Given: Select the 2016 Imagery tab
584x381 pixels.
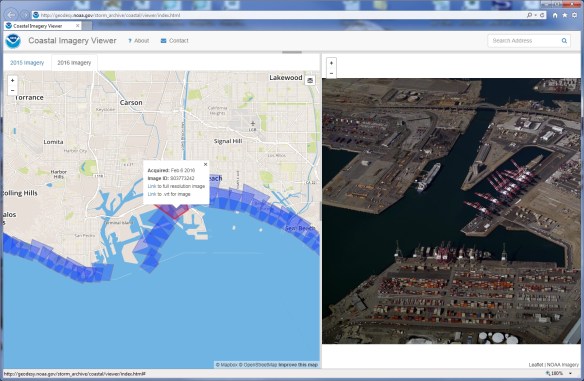Looking at the screenshot, I should (x=74, y=63).
